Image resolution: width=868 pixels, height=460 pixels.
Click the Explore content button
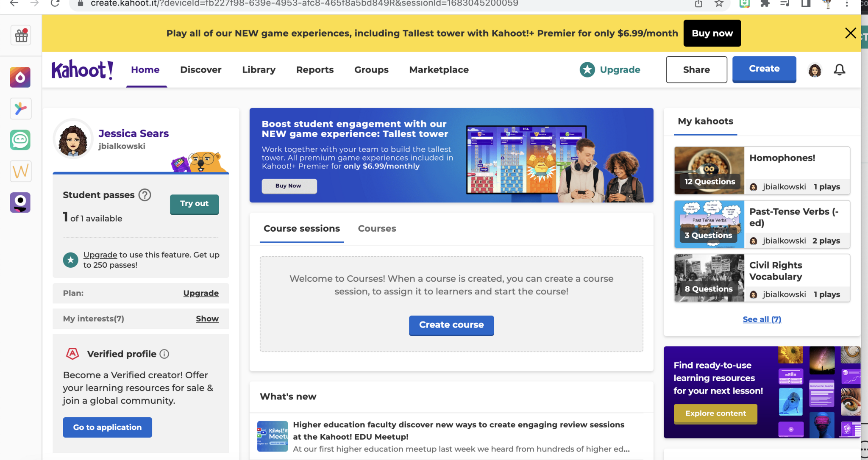715,413
